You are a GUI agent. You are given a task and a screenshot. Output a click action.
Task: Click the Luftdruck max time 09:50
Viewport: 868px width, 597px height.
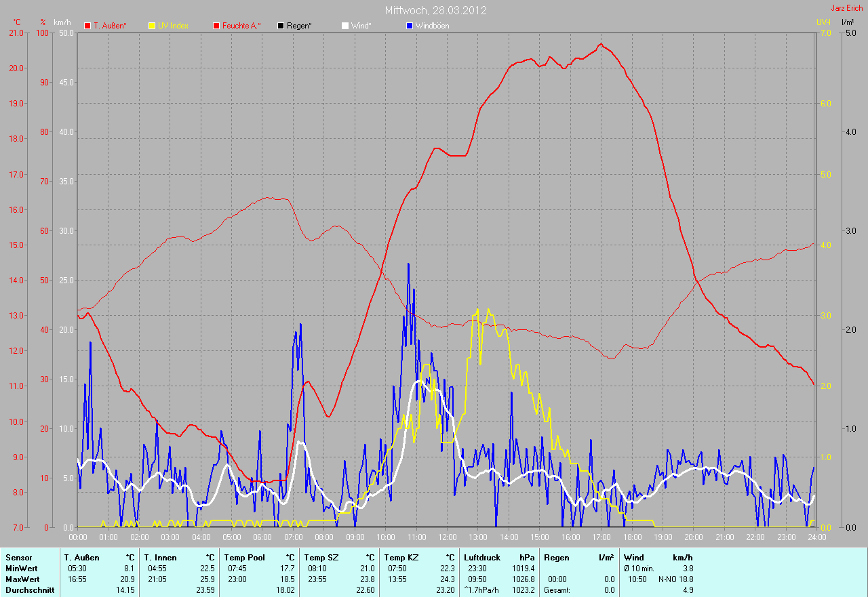coord(477,579)
